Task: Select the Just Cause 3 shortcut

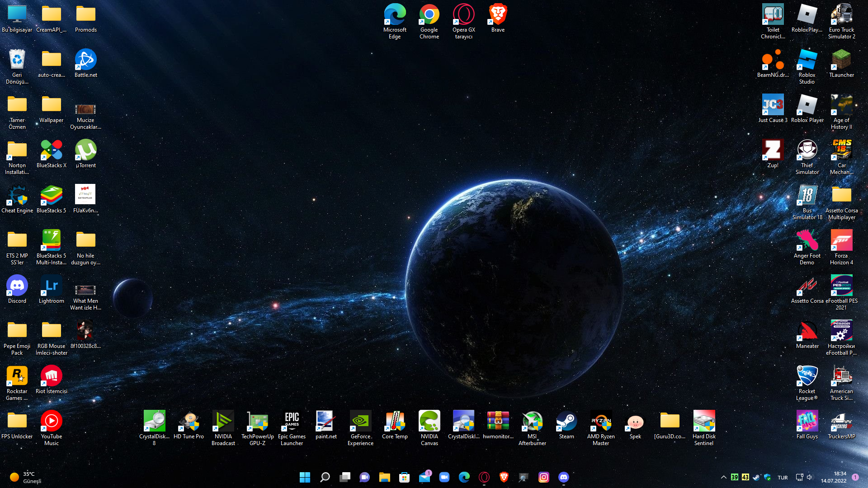Action: pyautogui.click(x=773, y=108)
